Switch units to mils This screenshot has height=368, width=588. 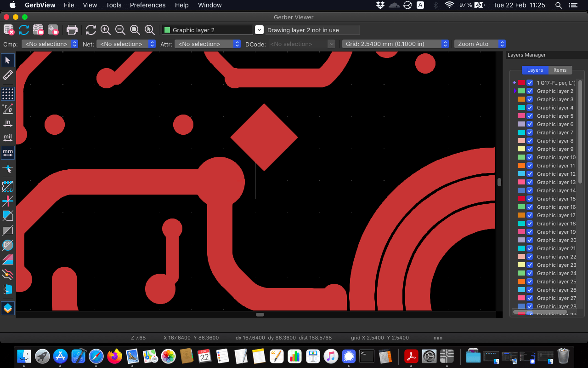pyautogui.click(x=8, y=138)
